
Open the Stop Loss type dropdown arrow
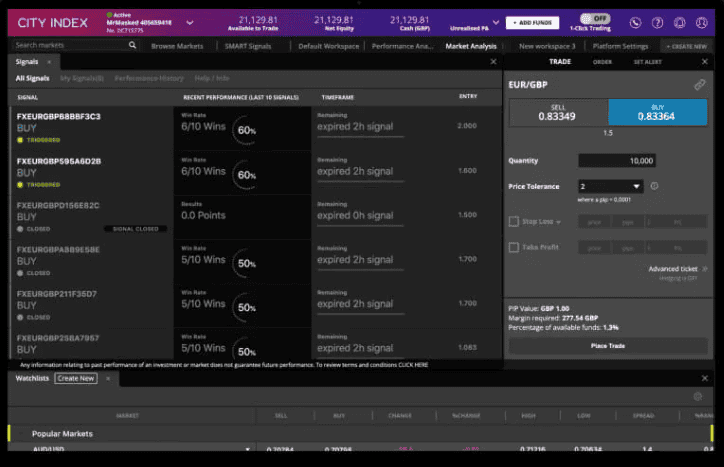[559, 222]
